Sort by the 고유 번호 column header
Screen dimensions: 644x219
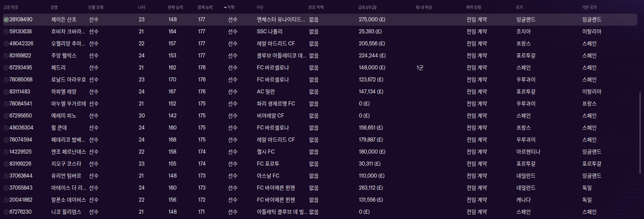[11, 7]
